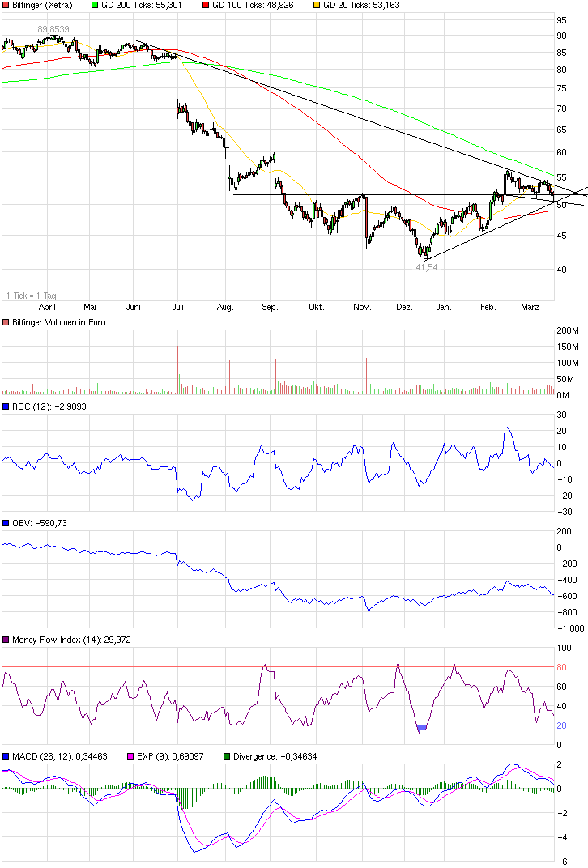Click the 'Nov.' x-axis label

(x=362, y=307)
